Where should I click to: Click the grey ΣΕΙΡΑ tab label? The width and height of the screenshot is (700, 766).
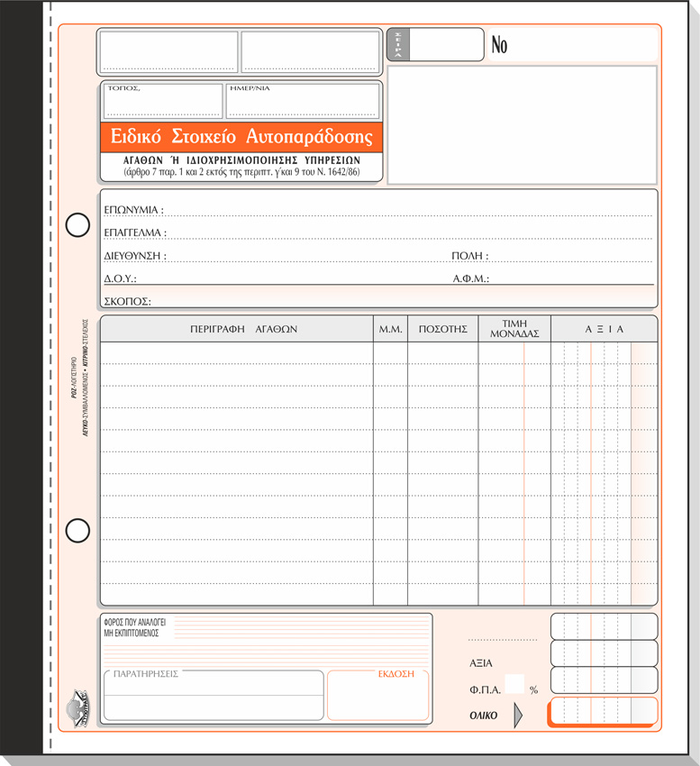point(398,44)
